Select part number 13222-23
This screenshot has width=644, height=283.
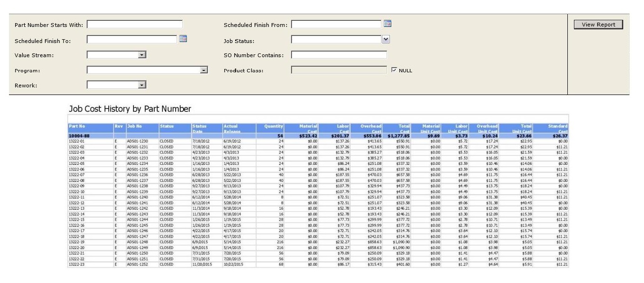click(77, 265)
